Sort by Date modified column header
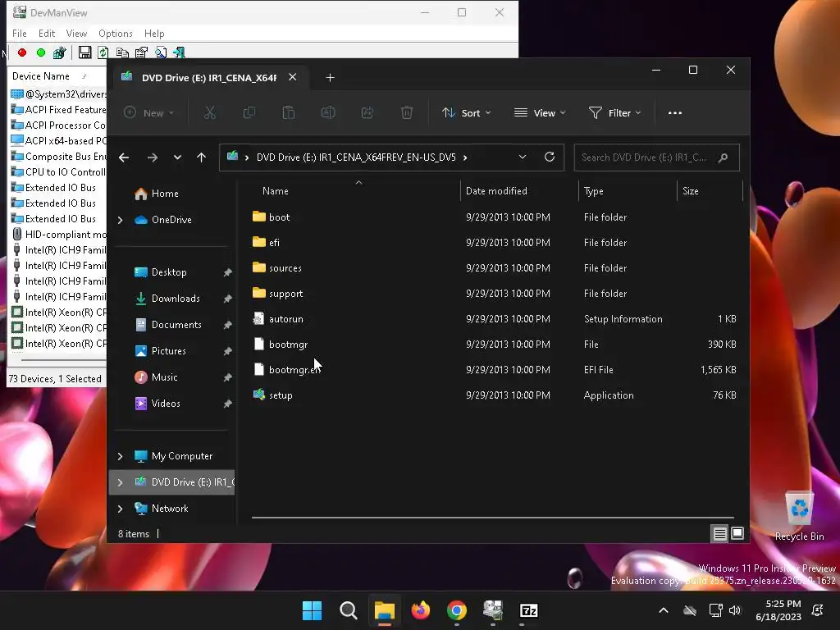The width and height of the screenshot is (840, 630). (496, 190)
